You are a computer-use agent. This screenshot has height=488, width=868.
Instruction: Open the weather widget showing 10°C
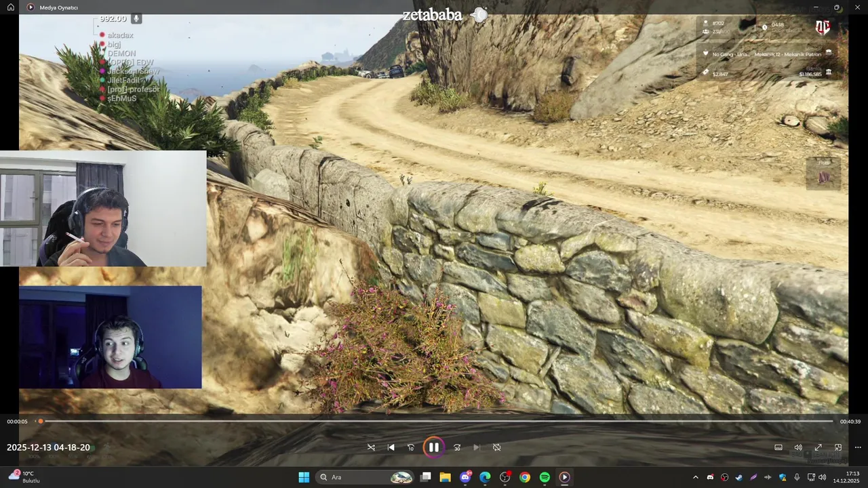(x=24, y=476)
